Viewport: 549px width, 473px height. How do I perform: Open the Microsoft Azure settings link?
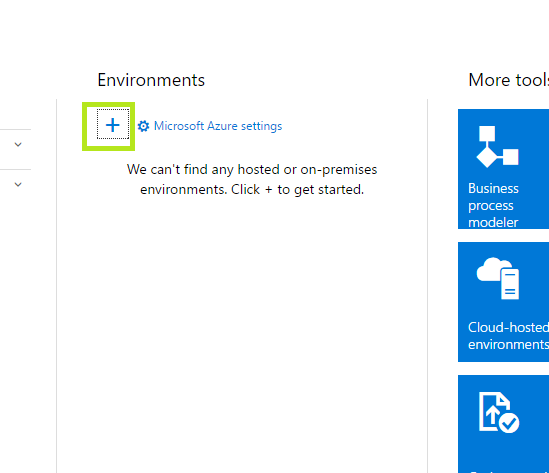point(218,126)
